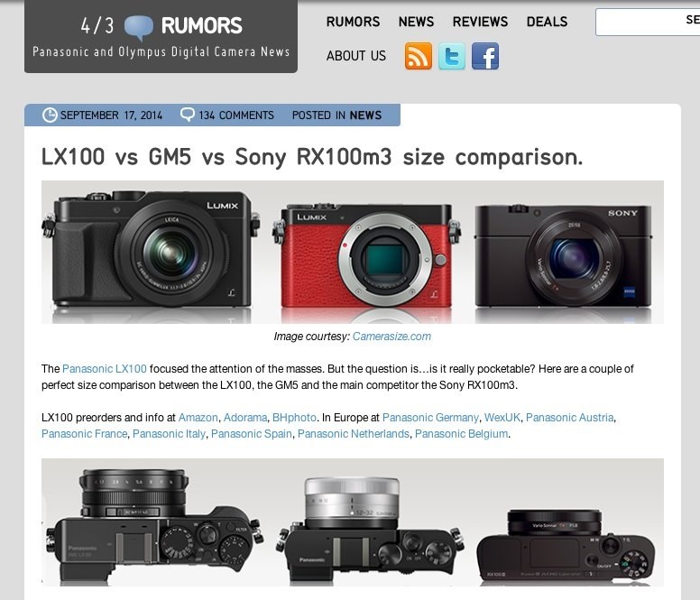700x600 pixels.
Task: Open the BHphoto link
Action: click(294, 418)
